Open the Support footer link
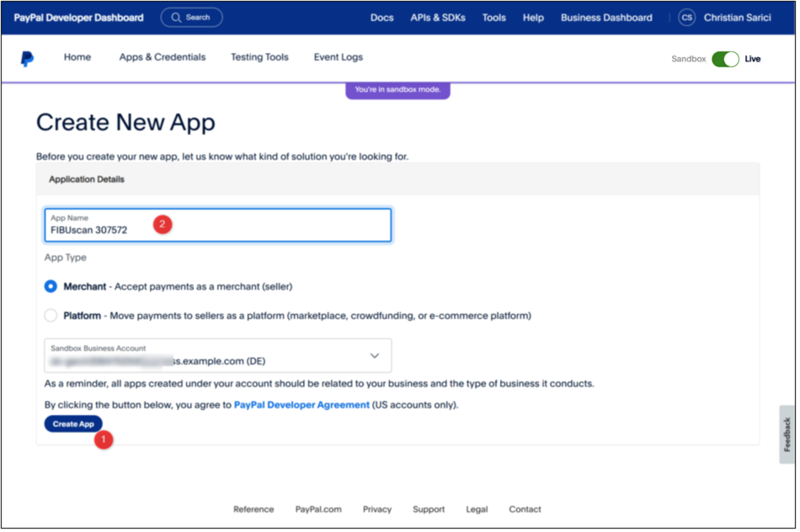This screenshot has width=800, height=532. tap(430, 511)
